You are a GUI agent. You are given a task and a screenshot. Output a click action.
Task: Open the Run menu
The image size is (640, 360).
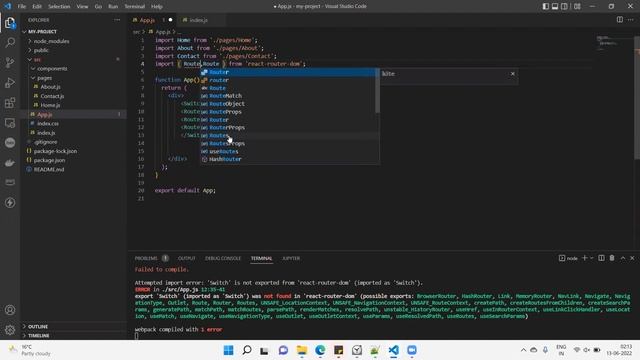pos(113,6)
